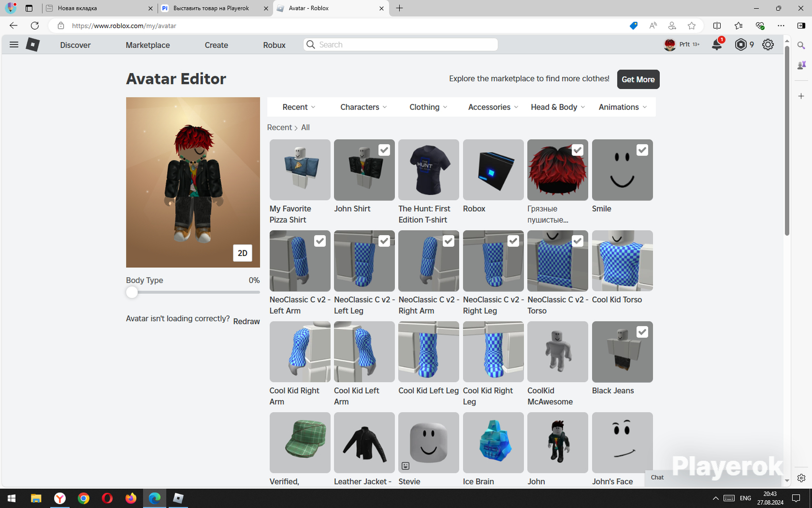Viewport: 812px width, 508px height.
Task: Open the Read Aloud icon in address bar
Action: tap(653, 25)
